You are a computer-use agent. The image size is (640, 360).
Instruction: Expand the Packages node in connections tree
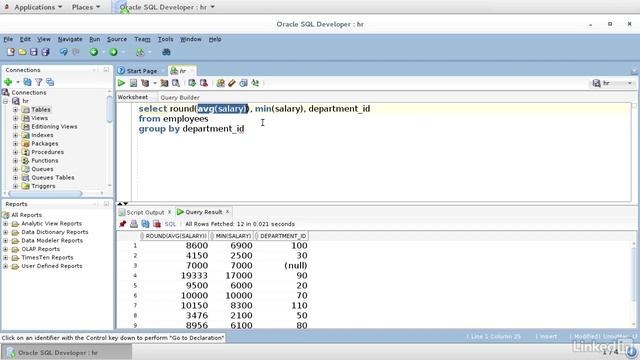point(15,144)
